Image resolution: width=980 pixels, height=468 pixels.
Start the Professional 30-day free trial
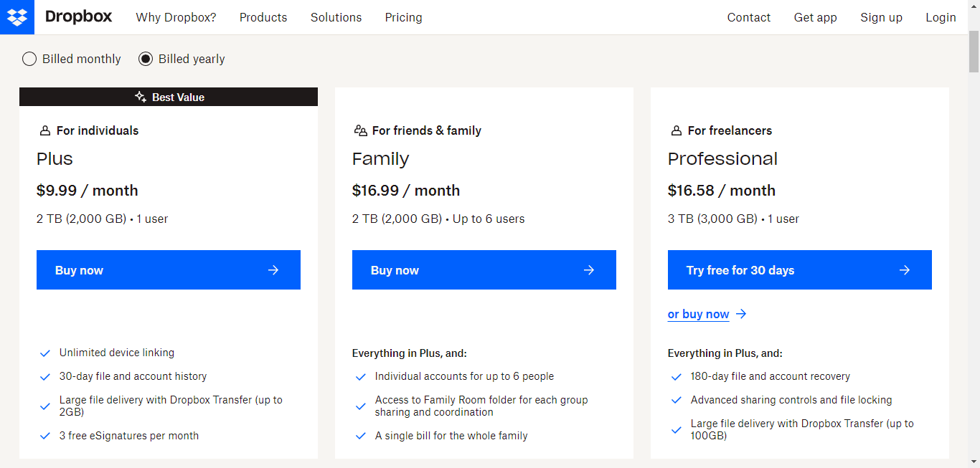pyautogui.click(x=800, y=269)
